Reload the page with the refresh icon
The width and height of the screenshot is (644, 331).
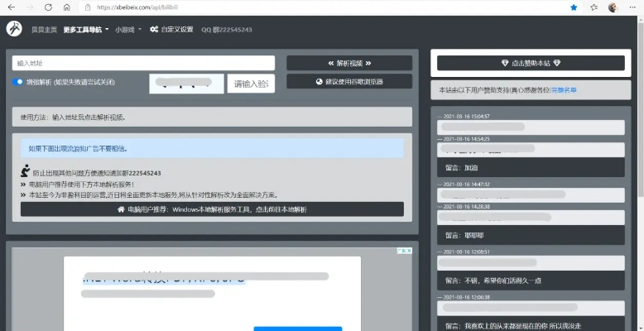tap(47, 7)
